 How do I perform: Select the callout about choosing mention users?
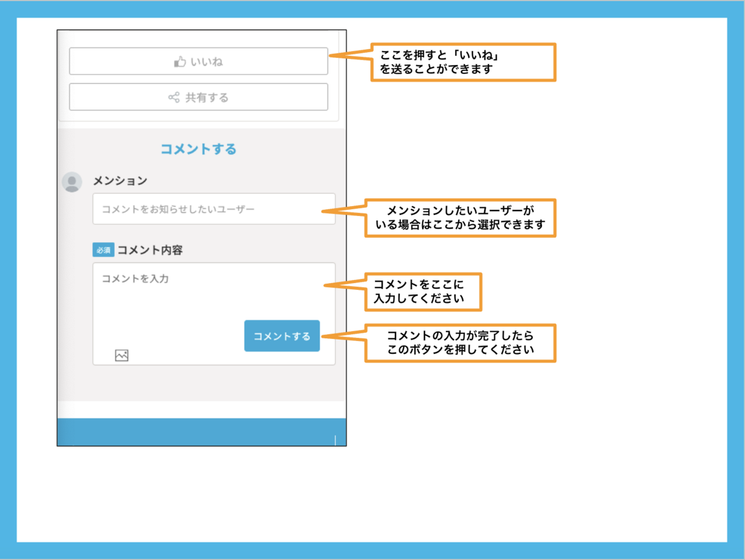[460, 217]
